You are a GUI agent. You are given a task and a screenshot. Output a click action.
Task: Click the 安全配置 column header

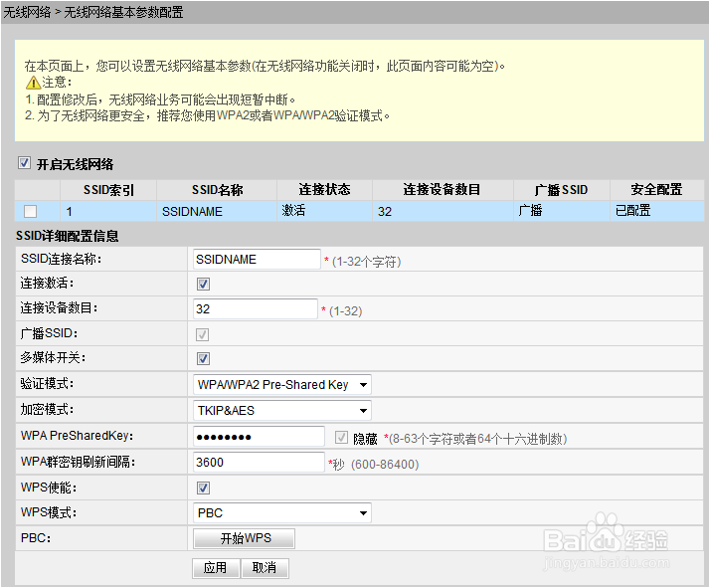coord(656,189)
